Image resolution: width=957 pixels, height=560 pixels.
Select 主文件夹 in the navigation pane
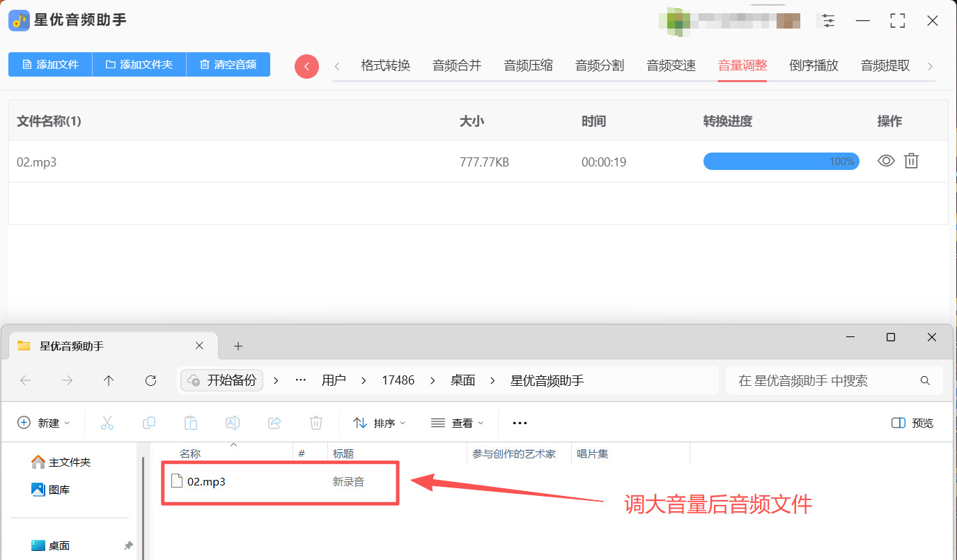pos(61,462)
